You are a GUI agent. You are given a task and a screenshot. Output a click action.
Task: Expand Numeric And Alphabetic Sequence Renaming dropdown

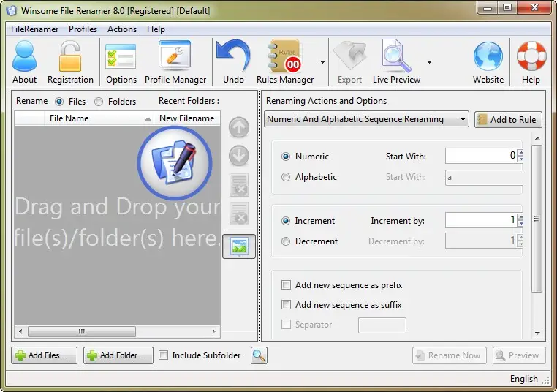pos(463,119)
